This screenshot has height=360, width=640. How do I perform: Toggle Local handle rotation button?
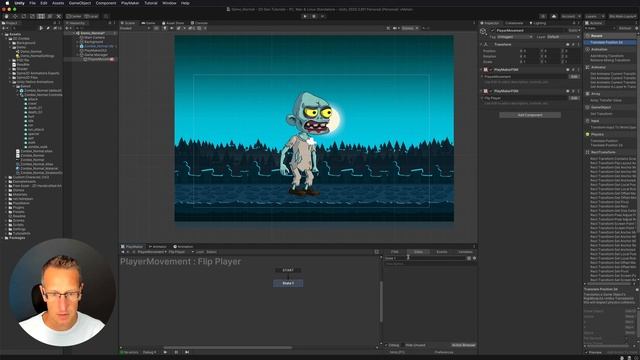91,16
